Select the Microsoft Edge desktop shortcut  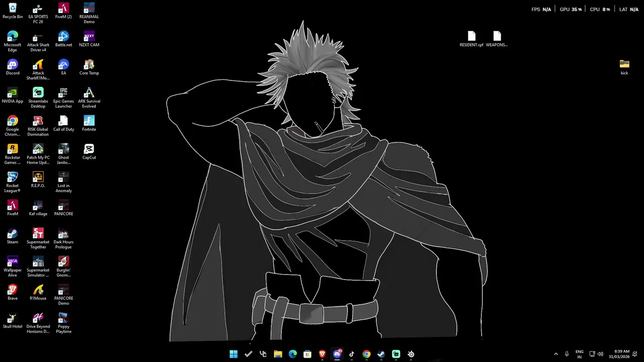click(x=13, y=42)
